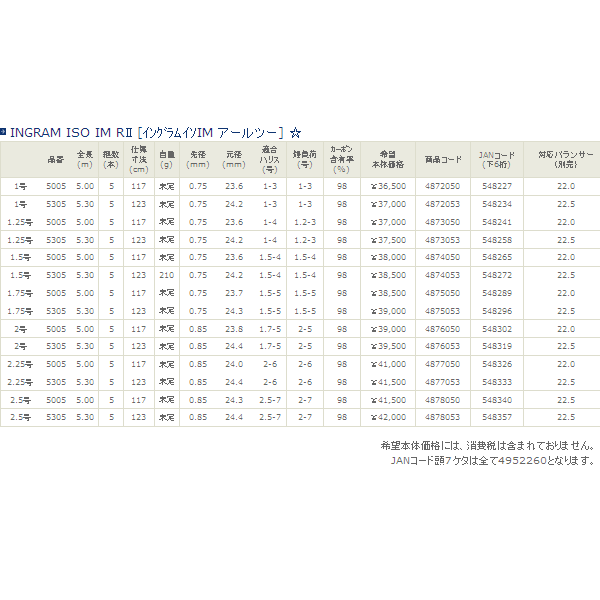
Task: Click the 対応バランサー column header
Action: (566, 160)
